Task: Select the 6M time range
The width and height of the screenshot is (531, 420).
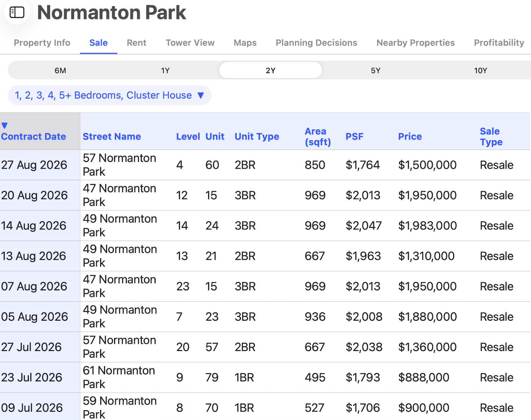Action: (x=60, y=71)
